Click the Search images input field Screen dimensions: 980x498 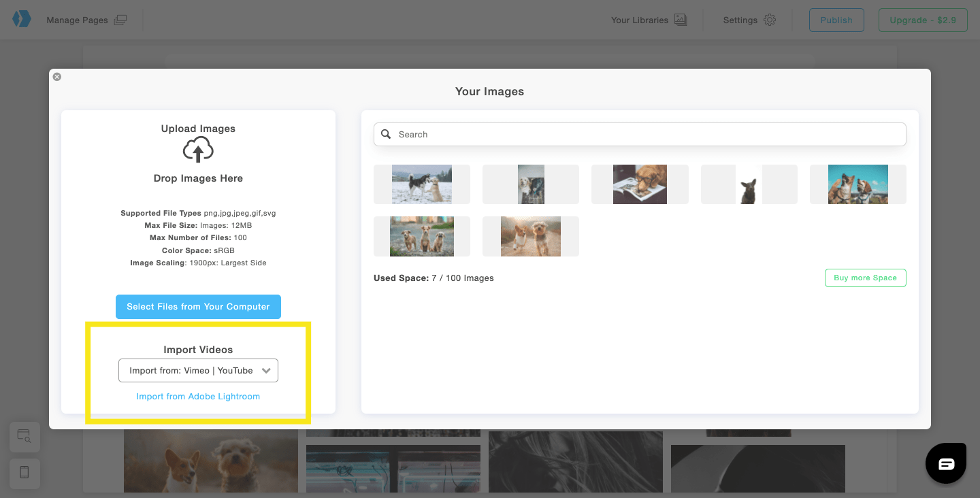pyautogui.click(x=640, y=134)
